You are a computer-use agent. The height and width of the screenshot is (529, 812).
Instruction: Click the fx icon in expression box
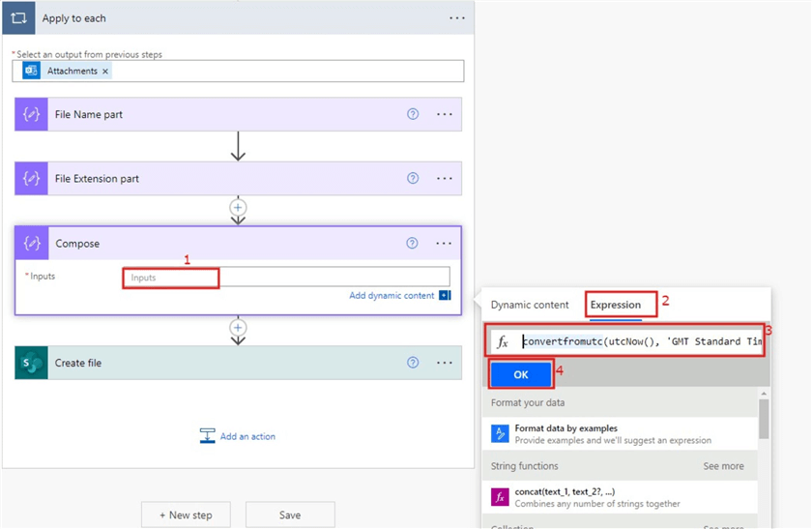[x=503, y=342]
